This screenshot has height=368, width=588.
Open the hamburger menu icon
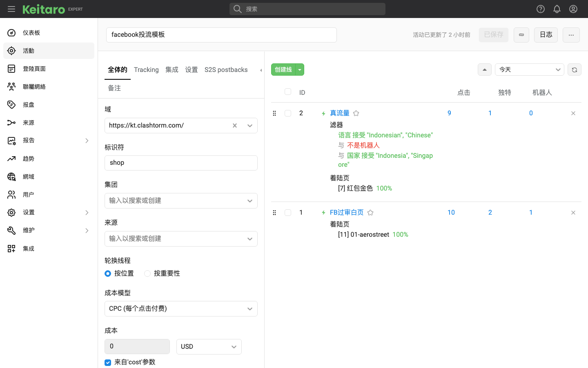click(11, 9)
